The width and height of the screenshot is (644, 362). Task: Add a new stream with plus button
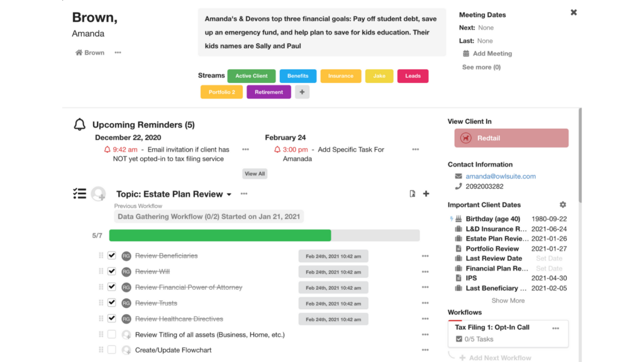point(302,92)
